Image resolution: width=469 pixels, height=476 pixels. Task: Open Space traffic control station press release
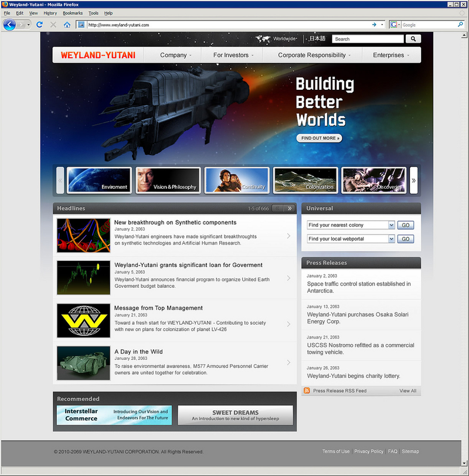point(359,287)
